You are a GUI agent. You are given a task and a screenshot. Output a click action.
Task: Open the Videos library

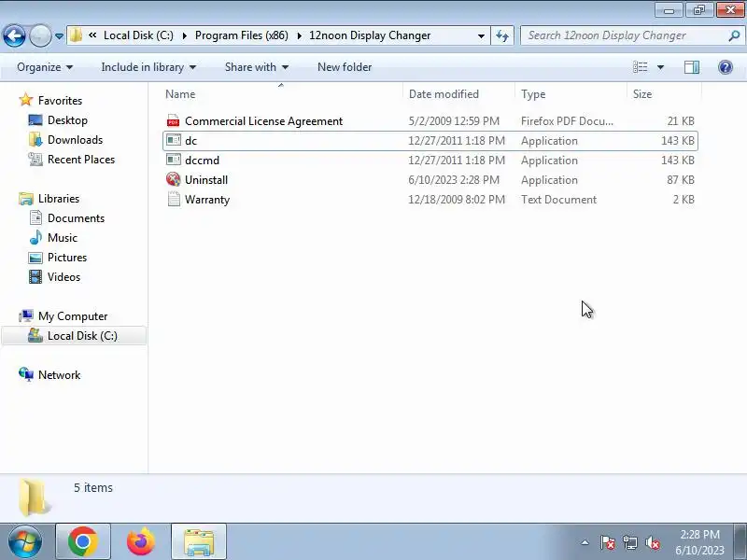63,276
